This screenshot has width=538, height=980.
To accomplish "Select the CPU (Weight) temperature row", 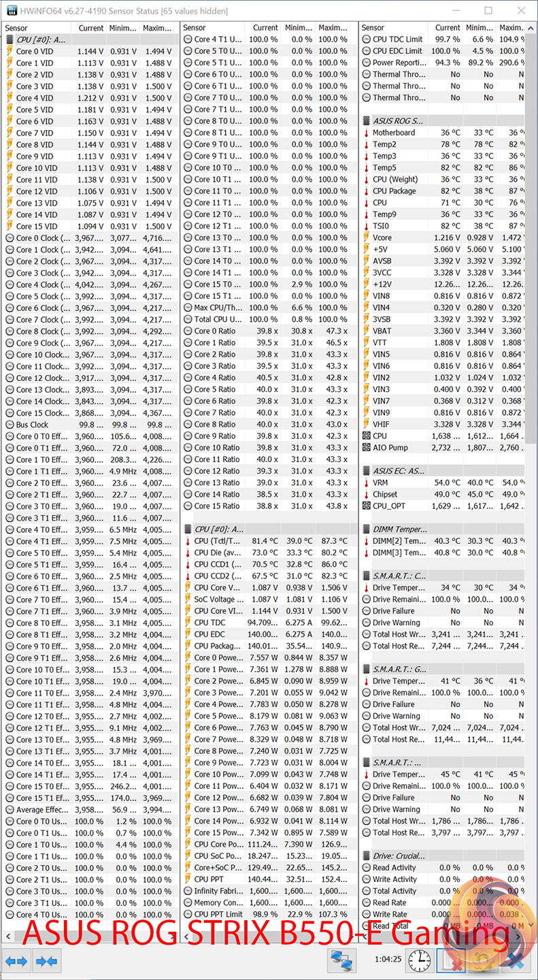I will (442, 180).
